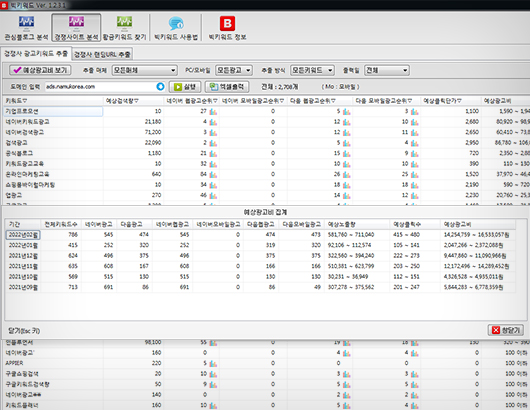
Task: Expand the 추출 매체 dropdown showing 모든매체
Action: coord(144,70)
